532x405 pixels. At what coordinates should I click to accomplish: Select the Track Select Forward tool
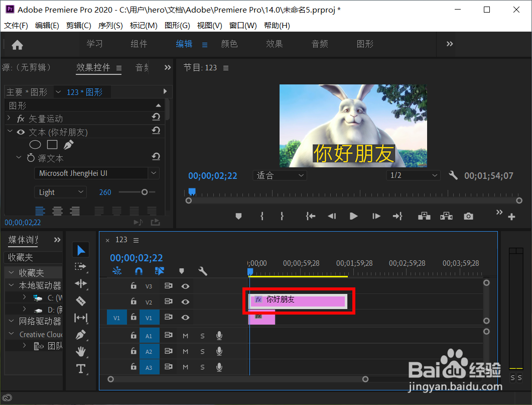click(x=81, y=267)
